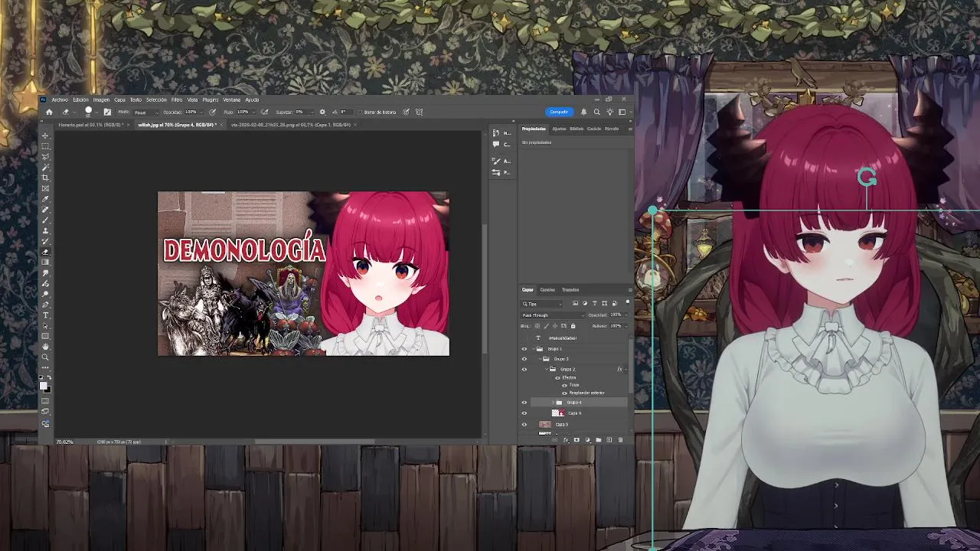Viewport: 980px width, 551px height.
Task: Open the layer Relleno dropdown arrow
Action: tap(627, 325)
